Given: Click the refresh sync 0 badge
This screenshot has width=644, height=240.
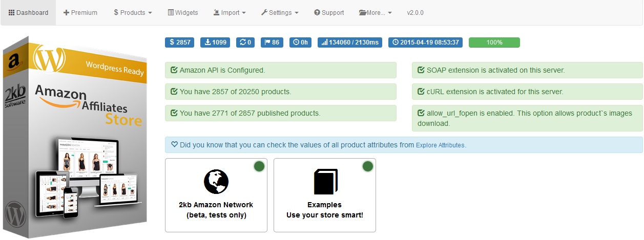Looking at the screenshot, I should [x=245, y=42].
